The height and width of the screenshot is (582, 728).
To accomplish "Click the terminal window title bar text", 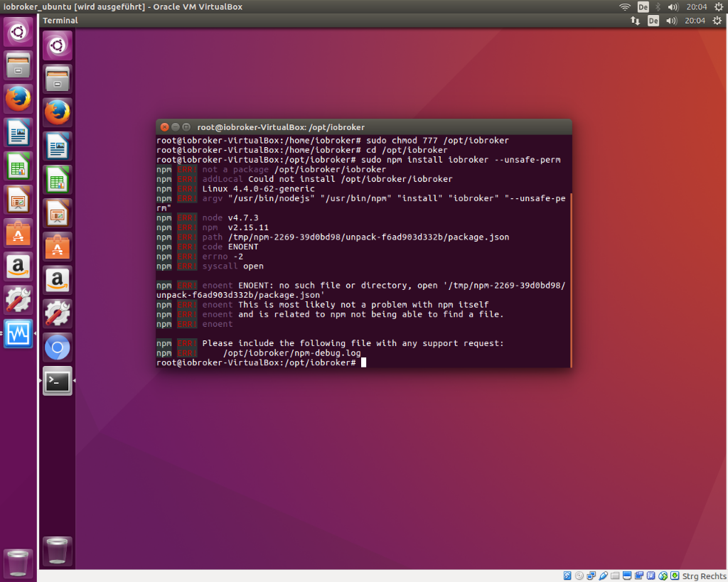I will [281, 127].
